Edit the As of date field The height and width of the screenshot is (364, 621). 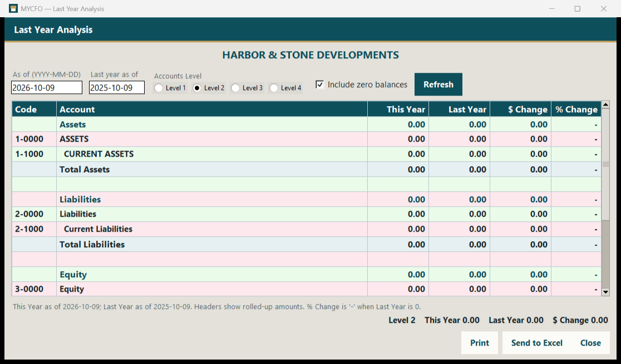47,87
